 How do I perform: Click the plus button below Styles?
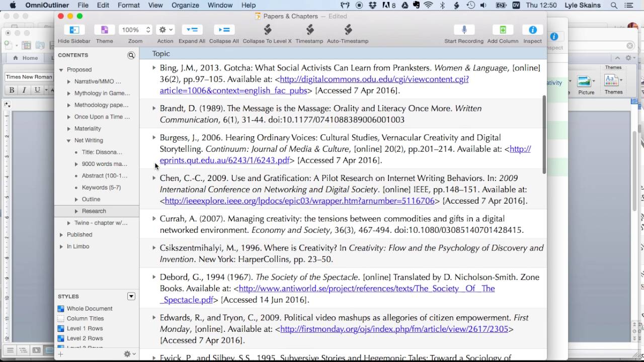point(60,354)
